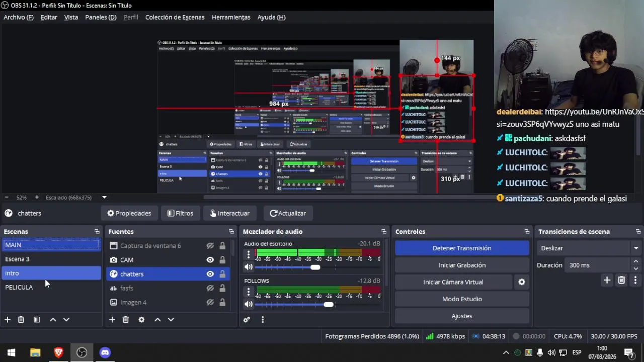
Task: Mute Audio del escritorio speaker icon
Action: click(x=248, y=267)
